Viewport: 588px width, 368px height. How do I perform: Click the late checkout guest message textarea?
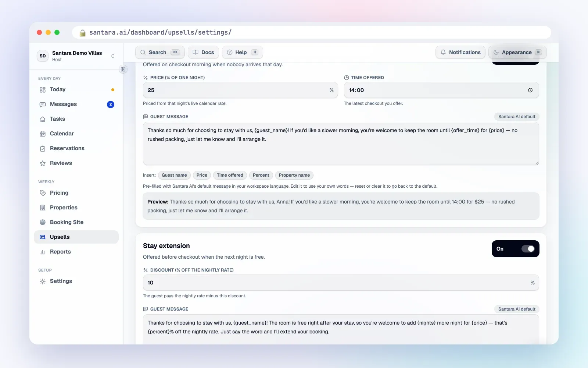341,144
